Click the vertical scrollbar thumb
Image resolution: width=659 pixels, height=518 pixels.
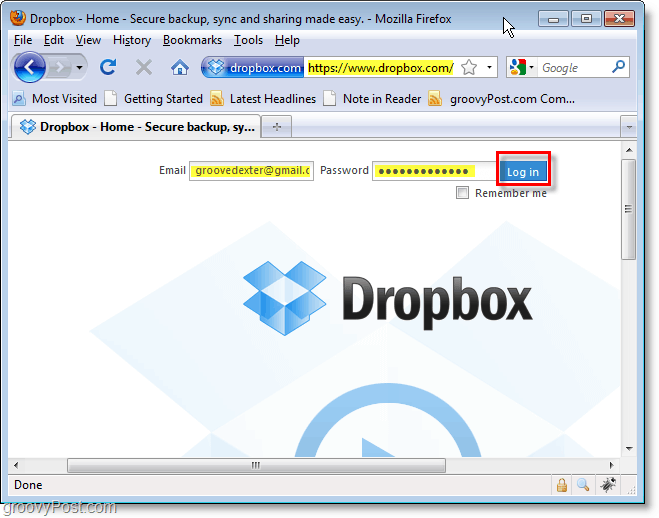(629, 209)
